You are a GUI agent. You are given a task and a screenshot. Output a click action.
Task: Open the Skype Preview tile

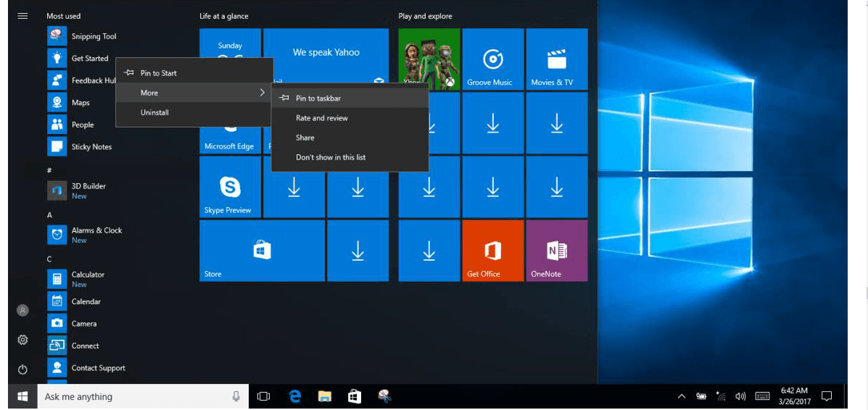(230, 188)
